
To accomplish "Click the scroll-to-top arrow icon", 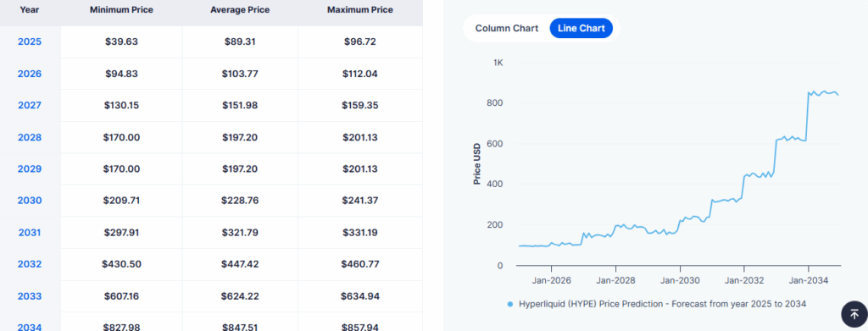I will [854, 314].
